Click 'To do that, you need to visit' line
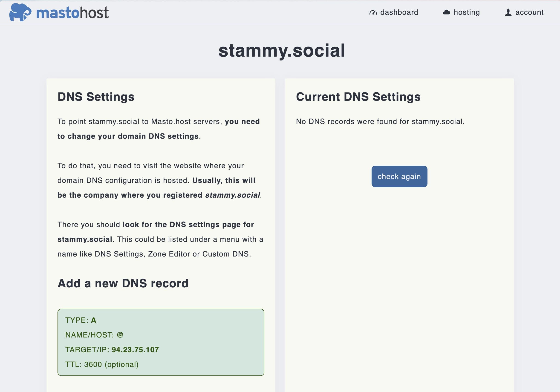This screenshot has height=392, width=560. [x=150, y=166]
